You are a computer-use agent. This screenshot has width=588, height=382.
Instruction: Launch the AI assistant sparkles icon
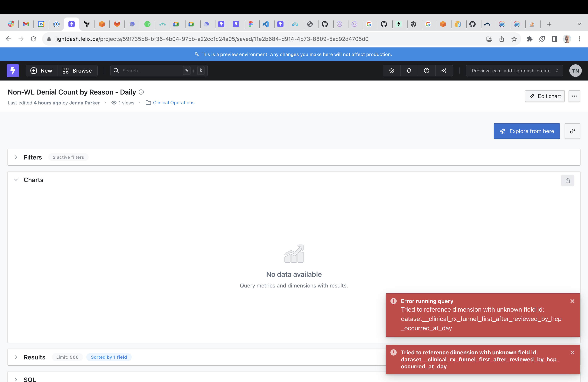(444, 70)
